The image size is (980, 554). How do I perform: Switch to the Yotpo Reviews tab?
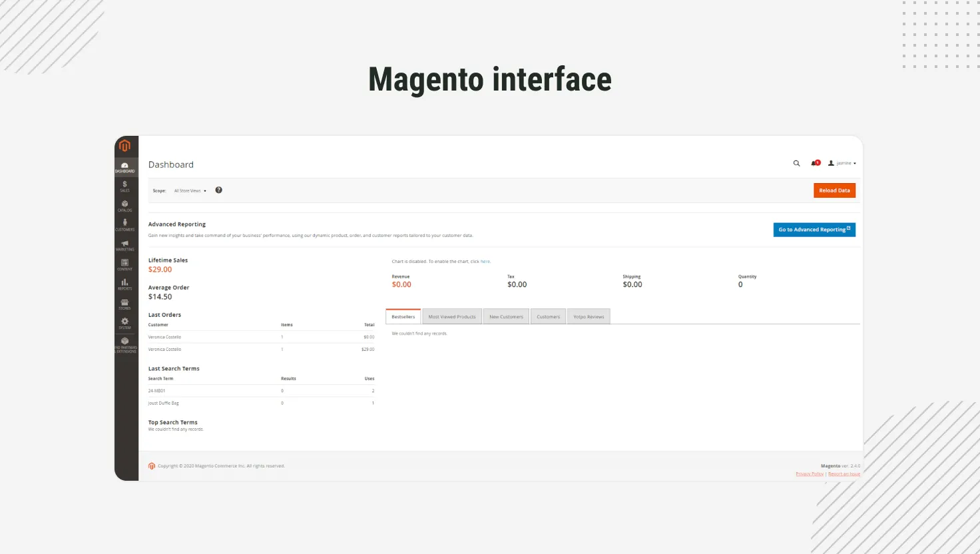[589, 316]
